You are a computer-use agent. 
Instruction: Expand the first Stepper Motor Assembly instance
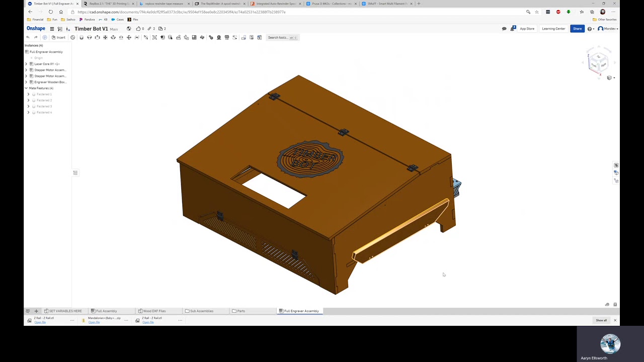click(x=26, y=70)
